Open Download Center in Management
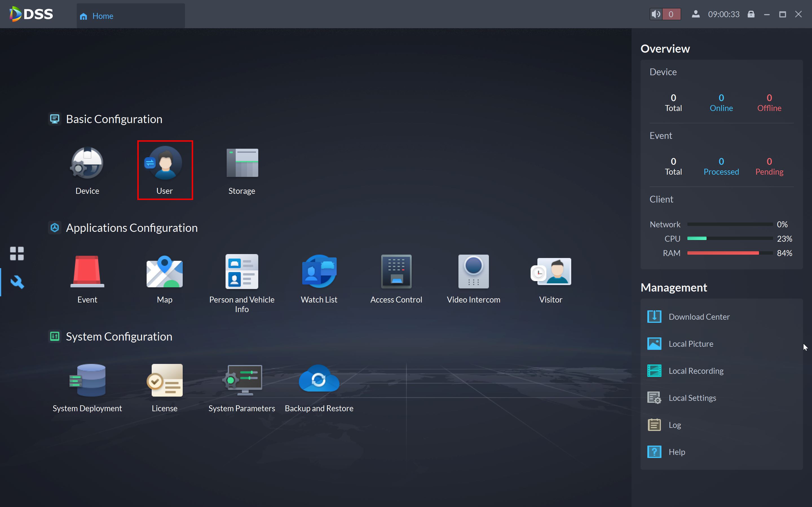Viewport: 812px width, 507px height. coord(699,317)
